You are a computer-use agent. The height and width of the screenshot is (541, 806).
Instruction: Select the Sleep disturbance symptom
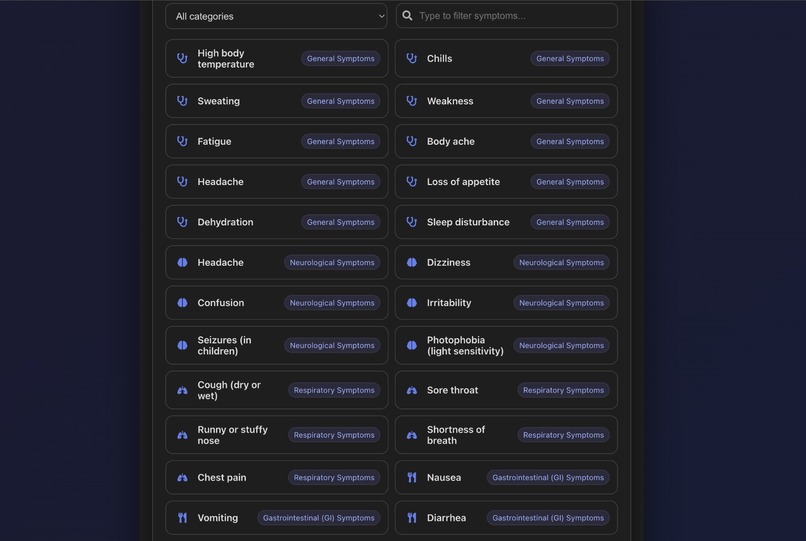click(506, 222)
